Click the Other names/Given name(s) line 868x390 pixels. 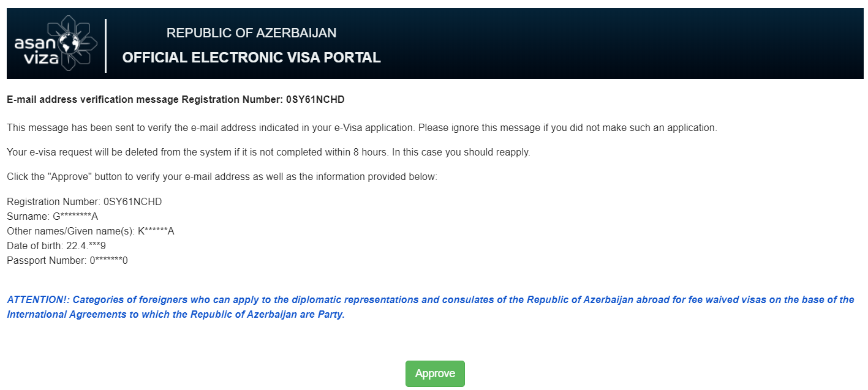pyautogui.click(x=91, y=231)
